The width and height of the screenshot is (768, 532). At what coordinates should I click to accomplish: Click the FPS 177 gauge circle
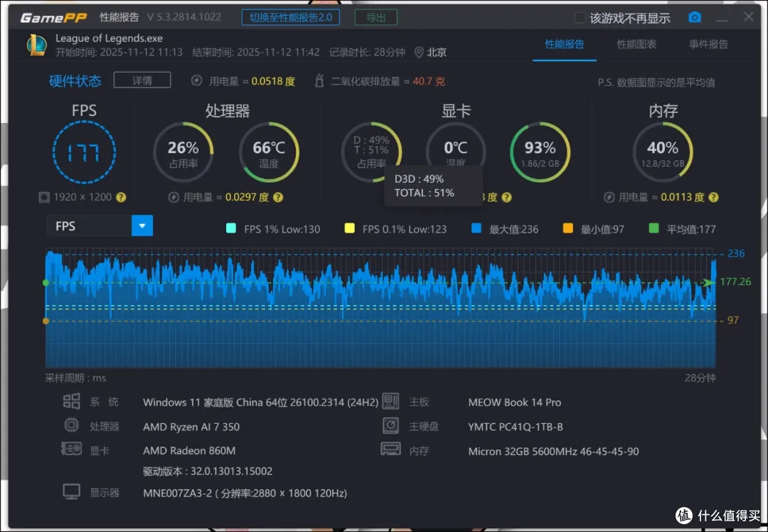[x=84, y=152]
